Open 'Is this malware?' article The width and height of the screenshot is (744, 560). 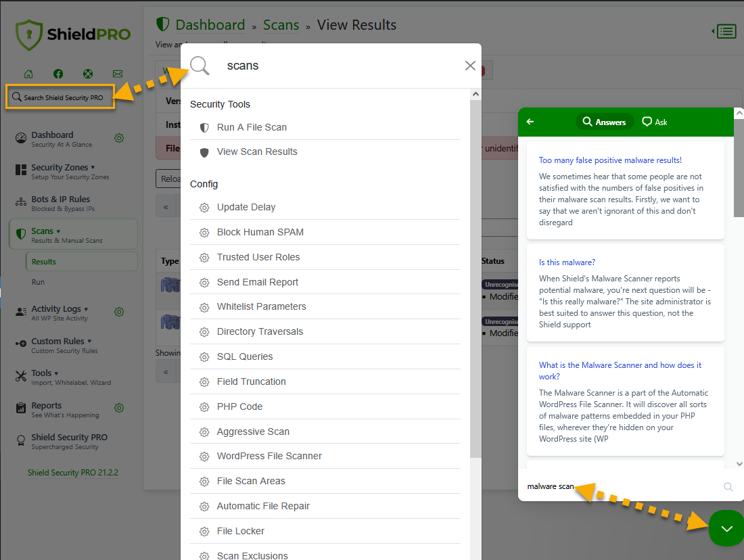[567, 262]
